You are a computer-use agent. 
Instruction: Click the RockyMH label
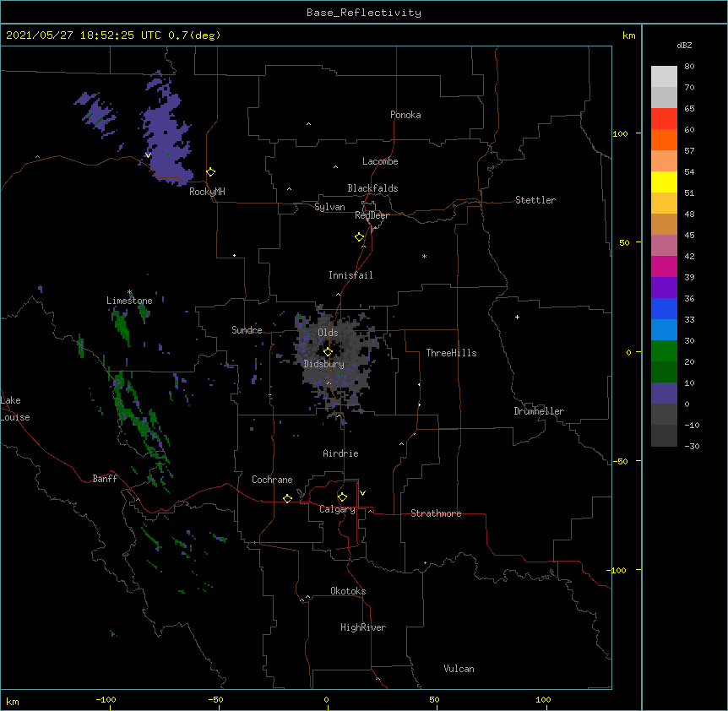click(x=207, y=192)
